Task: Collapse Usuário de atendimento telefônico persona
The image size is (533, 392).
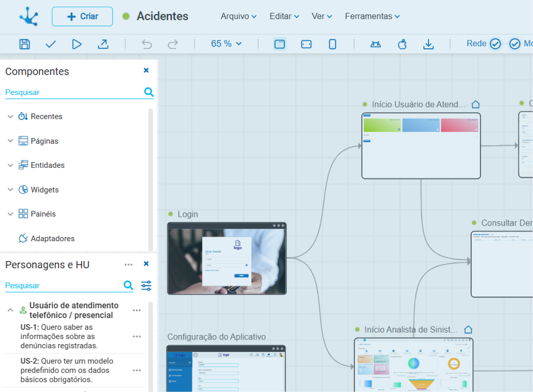Action: tap(10, 310)
